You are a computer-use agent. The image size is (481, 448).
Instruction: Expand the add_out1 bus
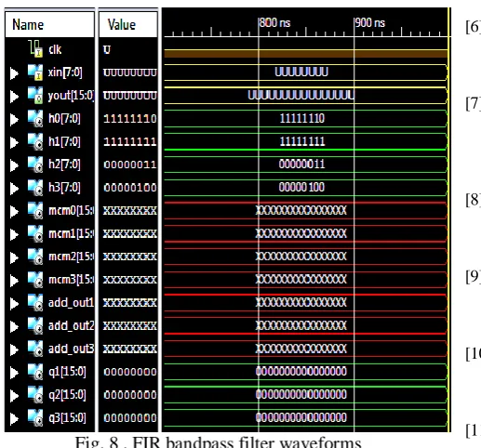14,304
